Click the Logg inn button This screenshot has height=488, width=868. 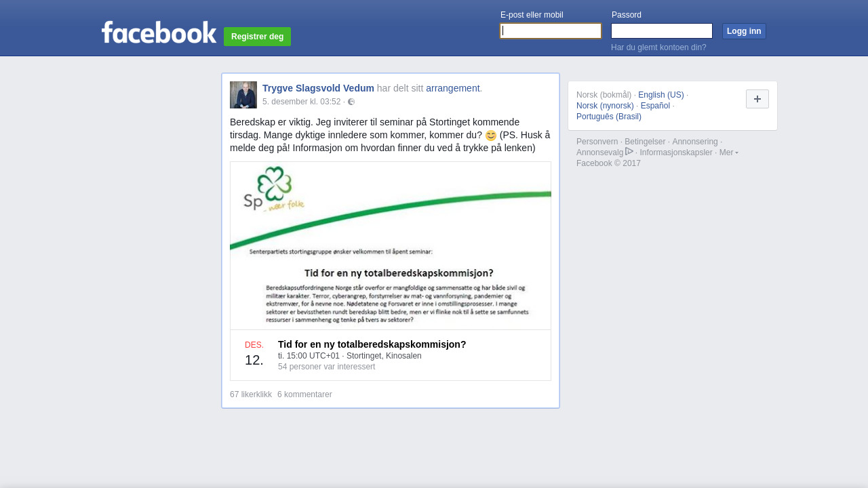click(x=744, y=31)
